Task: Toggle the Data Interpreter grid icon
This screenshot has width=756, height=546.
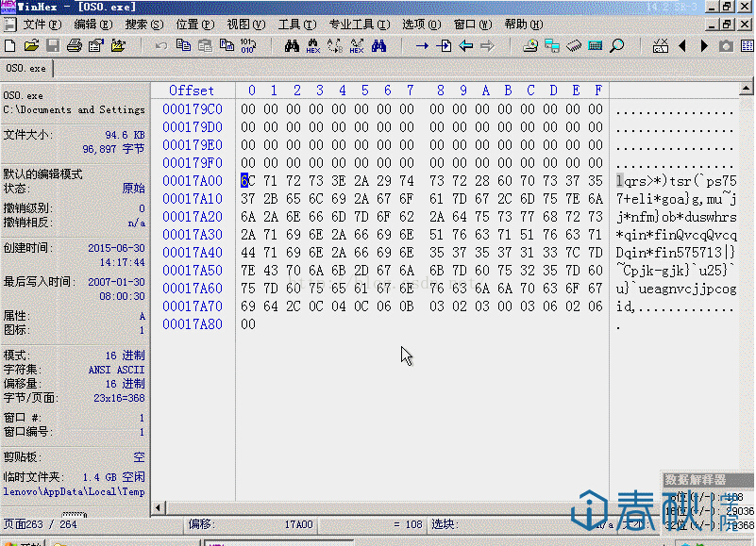Action: 748,46
